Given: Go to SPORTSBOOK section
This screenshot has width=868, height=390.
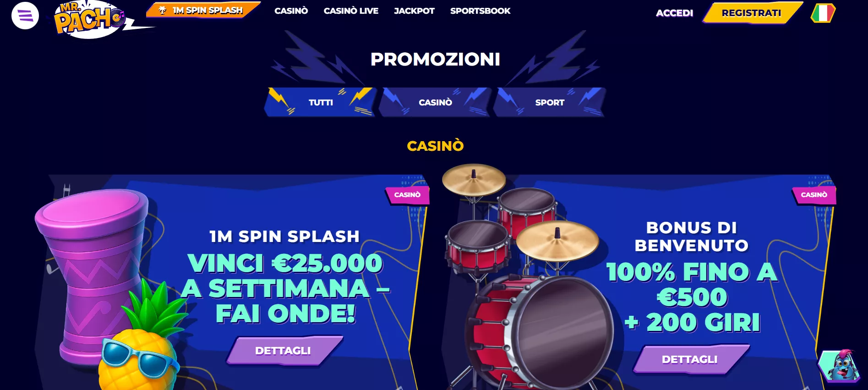Looking at the screenshot, I should (x=480, y=11).
